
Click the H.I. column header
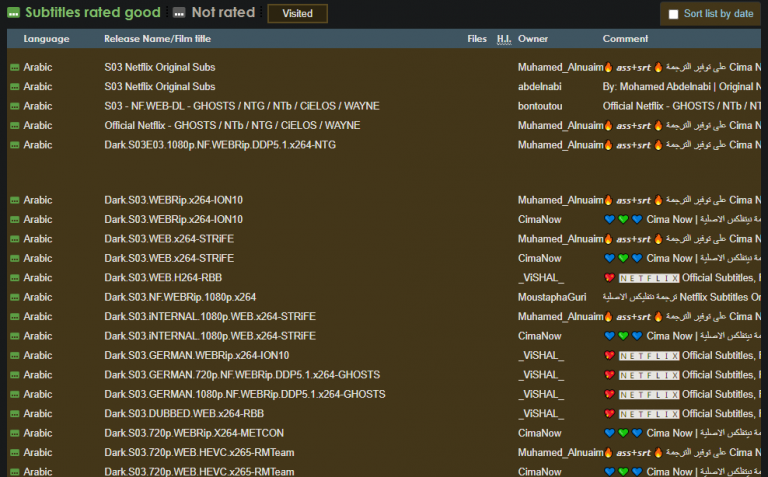click(x=503, y=39)
